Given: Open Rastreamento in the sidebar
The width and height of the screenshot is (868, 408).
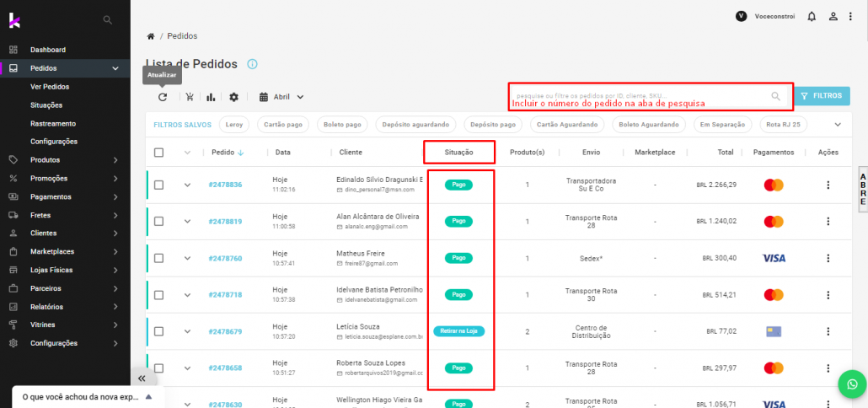Looking at the screenshot, I should pyautogui.click(x=52, y=123).
